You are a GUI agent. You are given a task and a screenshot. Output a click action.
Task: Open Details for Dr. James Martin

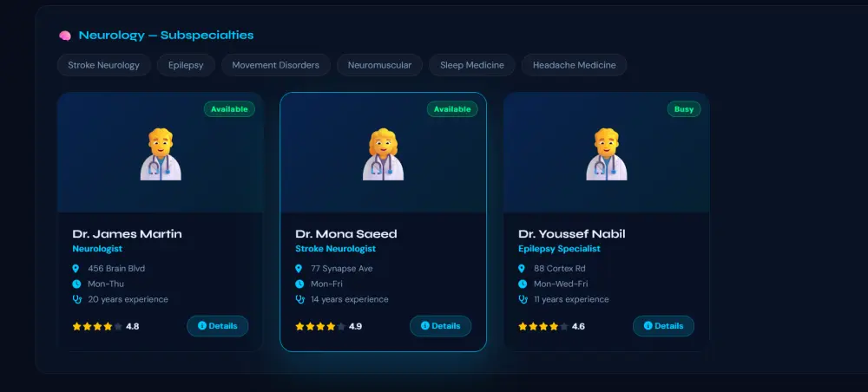[x=218, y=326]
